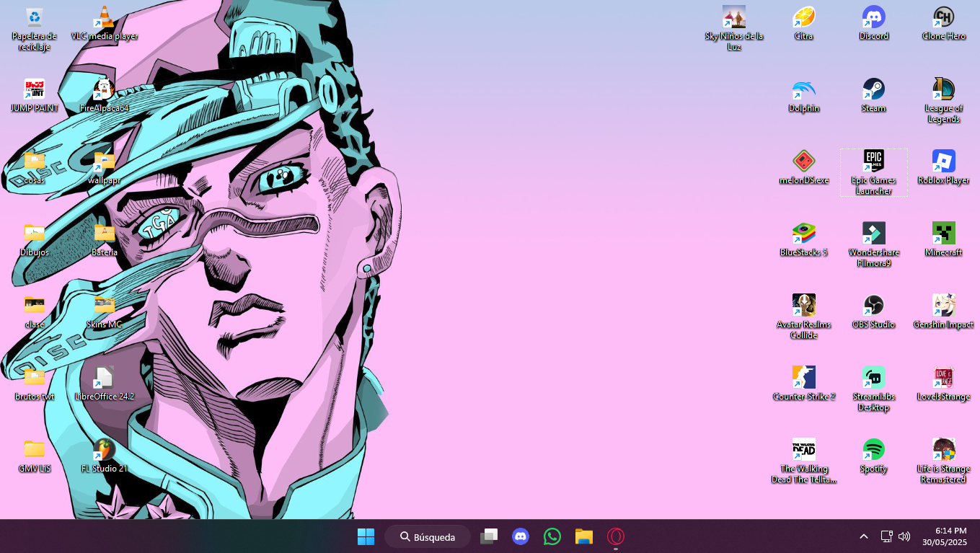Select Life is Strange Remastered shortcut
980x553 pixels.
[943, 461]
